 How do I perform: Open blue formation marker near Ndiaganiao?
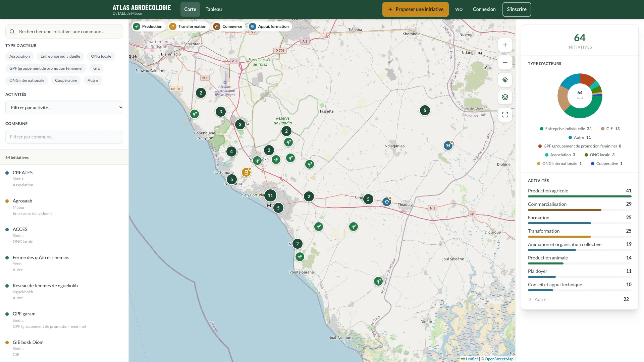point(448,145)
